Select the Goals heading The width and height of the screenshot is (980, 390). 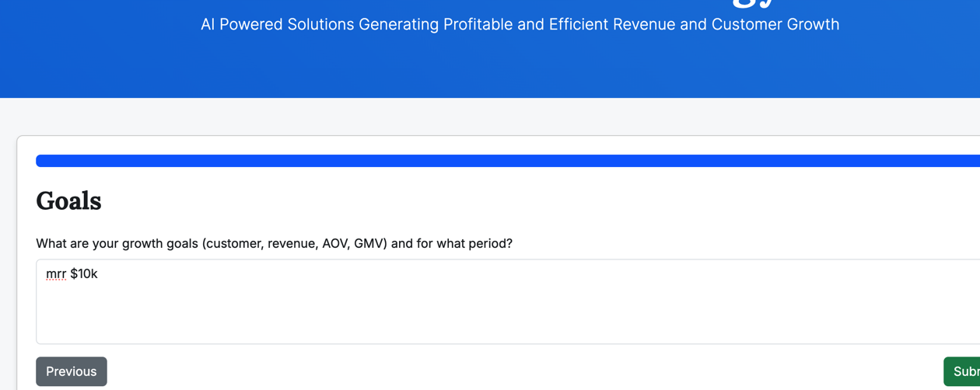pos(68,201)
